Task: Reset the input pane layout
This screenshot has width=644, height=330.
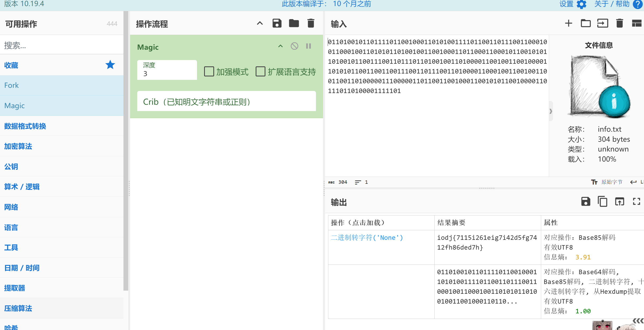Action: pos(637,24)
